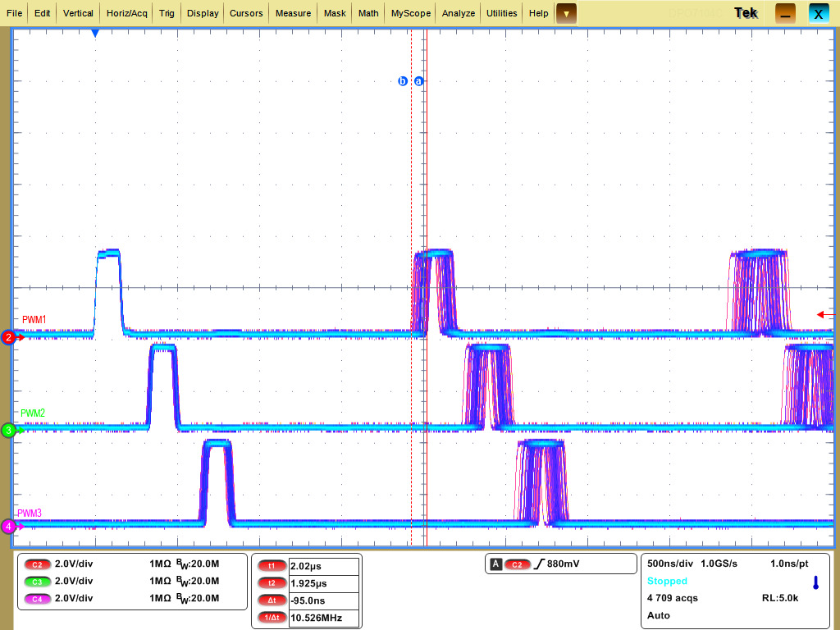The height and width of the screenshot is (630, 840).
Task: Open the Measure menu
Action: click(293, 13)
